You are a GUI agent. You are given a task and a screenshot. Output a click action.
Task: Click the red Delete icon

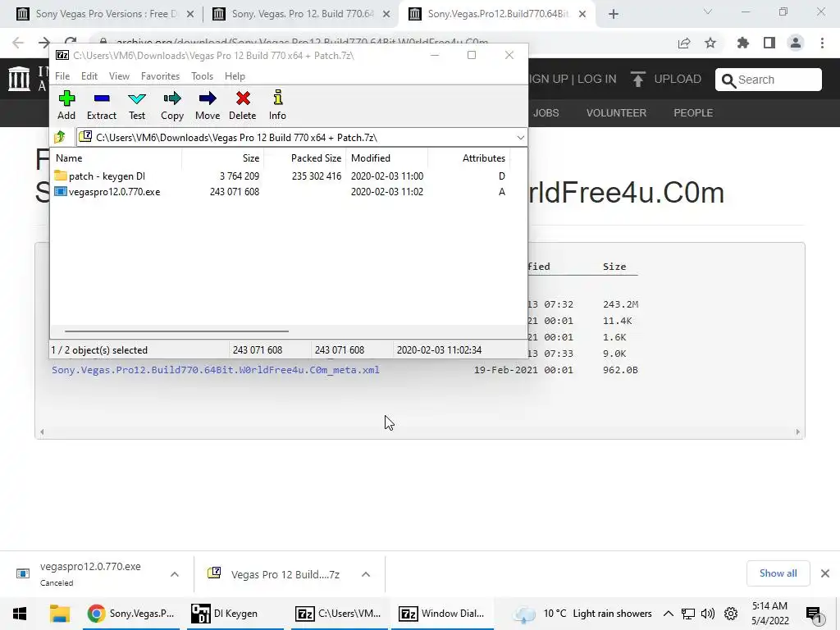[x=243, y=105]
